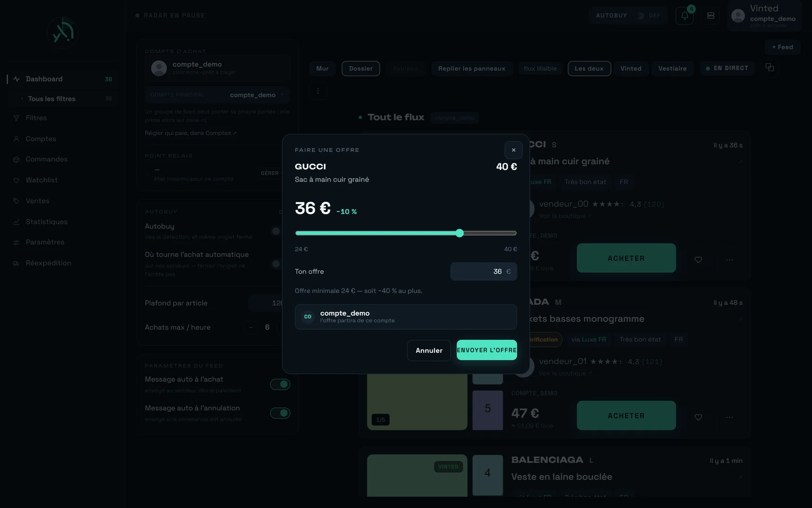
Task: Open Voir la boutique for vendeur_01
Action: click(x=565, y=373)
